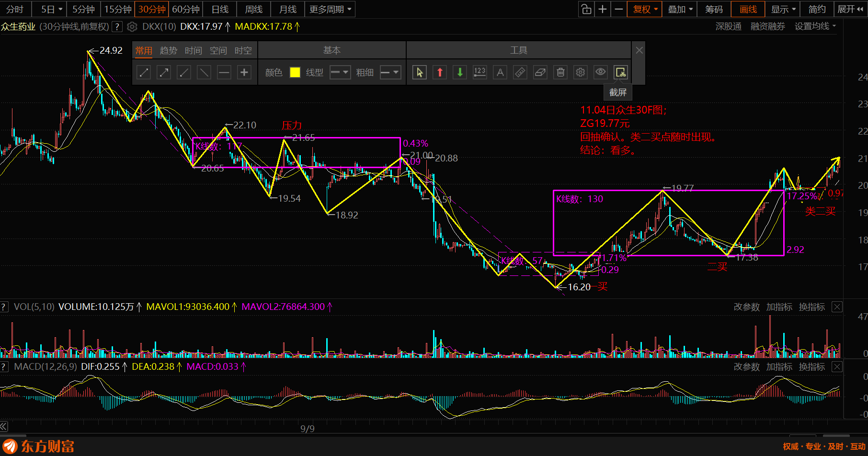Switch to the 分时 intraday tab
The width and height of the screenshot is (868, 456).
[x=15, y=9]
